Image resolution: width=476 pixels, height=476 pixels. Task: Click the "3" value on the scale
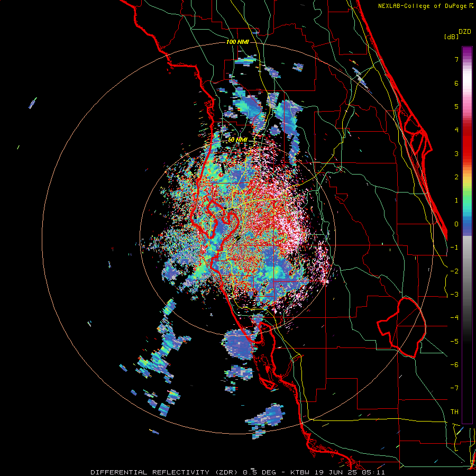click(x=456, y=153)
